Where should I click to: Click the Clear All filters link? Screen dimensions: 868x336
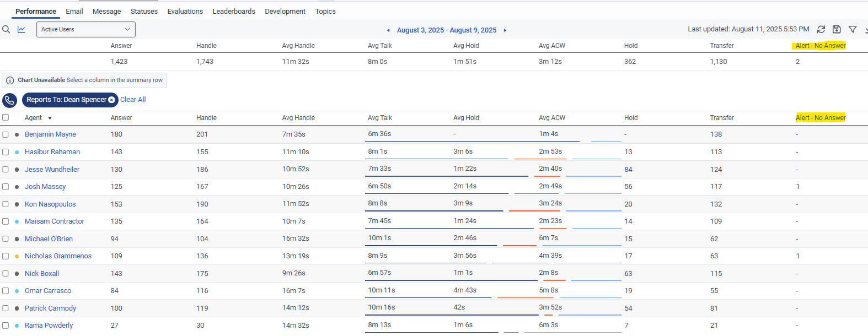133,100
